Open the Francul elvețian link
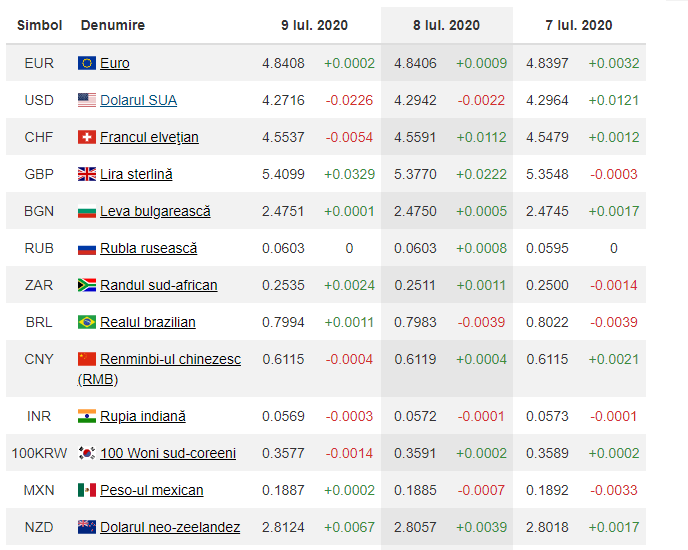688x550 pixels. pos(149,137)
